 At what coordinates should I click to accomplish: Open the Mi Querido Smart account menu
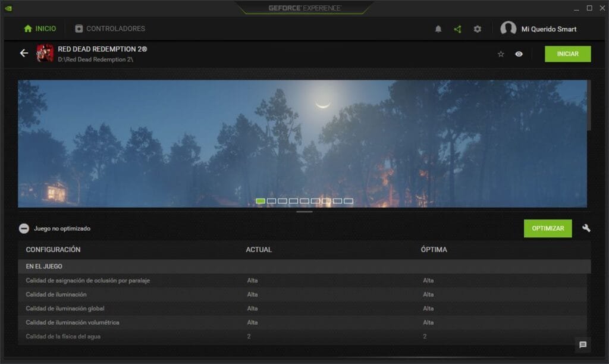click(x=539, y=29)
